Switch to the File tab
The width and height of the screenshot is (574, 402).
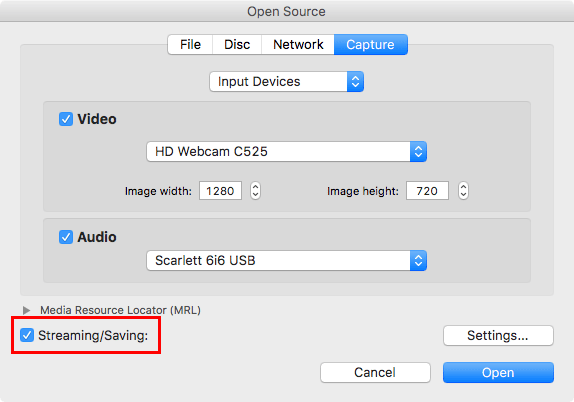point(190,45)
